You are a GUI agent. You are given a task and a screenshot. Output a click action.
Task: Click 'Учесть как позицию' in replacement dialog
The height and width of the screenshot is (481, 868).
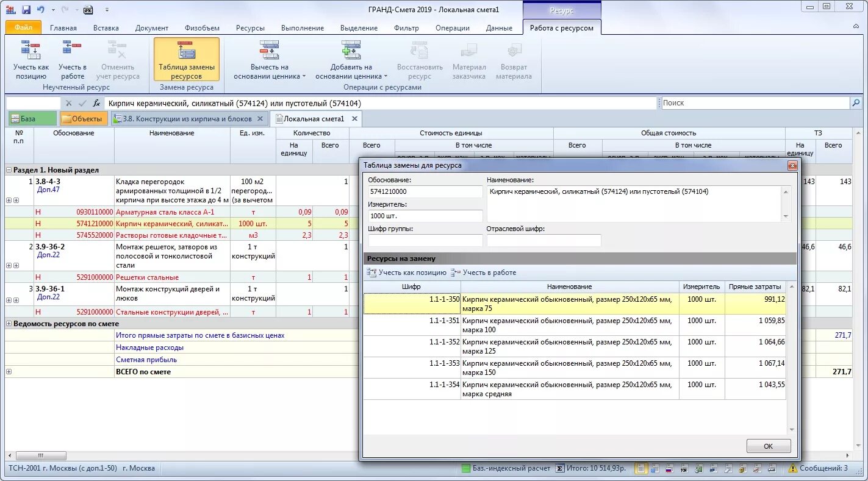[407, 273]
